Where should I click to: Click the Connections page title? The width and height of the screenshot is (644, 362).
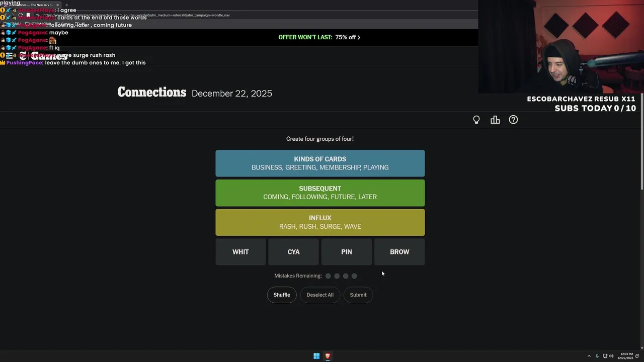point(152,93)
